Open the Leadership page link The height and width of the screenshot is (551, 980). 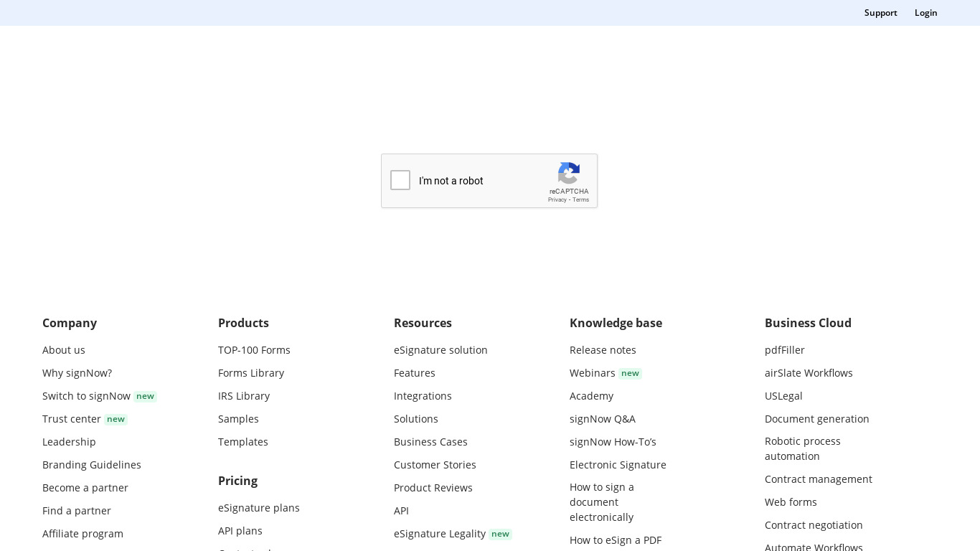point(69,442)
